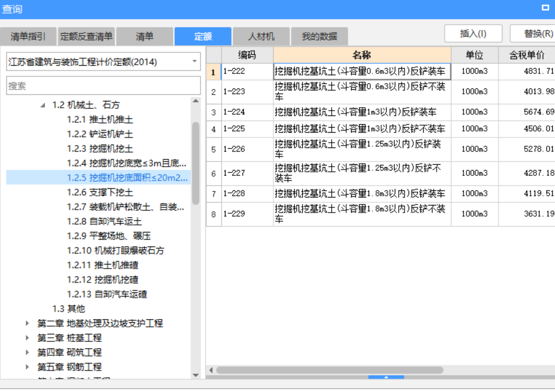Select quota code 1-225 cell
Image resolution: width=555 pixels, height=392 pixels.
pos(247,129)
